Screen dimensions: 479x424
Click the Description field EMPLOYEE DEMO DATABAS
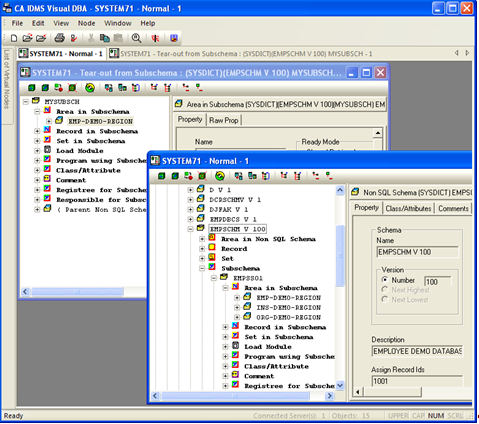(417, 351)
